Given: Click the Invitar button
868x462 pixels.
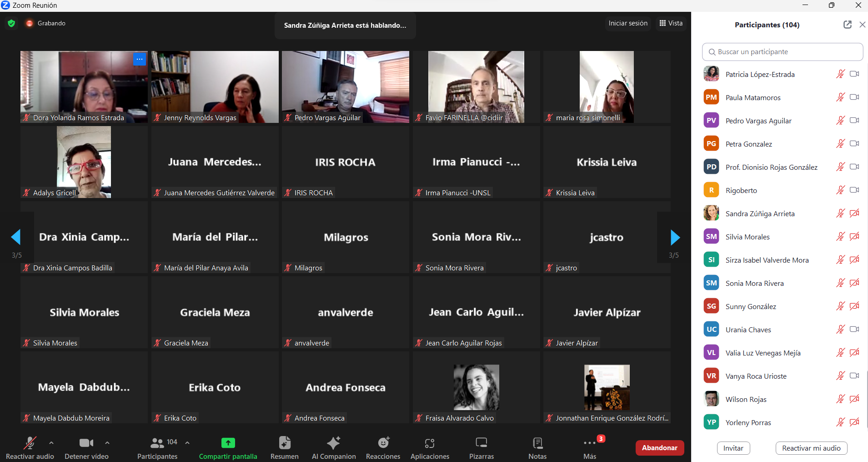Looking at the screenshot, I should [733, 448].
